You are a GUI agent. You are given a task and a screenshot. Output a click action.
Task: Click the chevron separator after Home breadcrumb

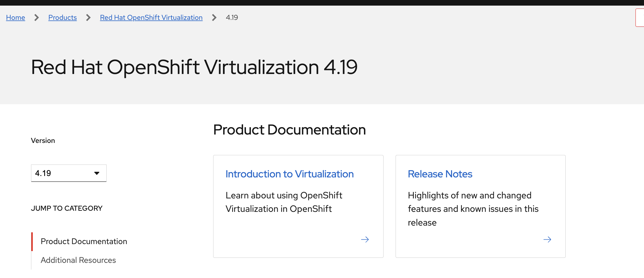pos(37,18)
